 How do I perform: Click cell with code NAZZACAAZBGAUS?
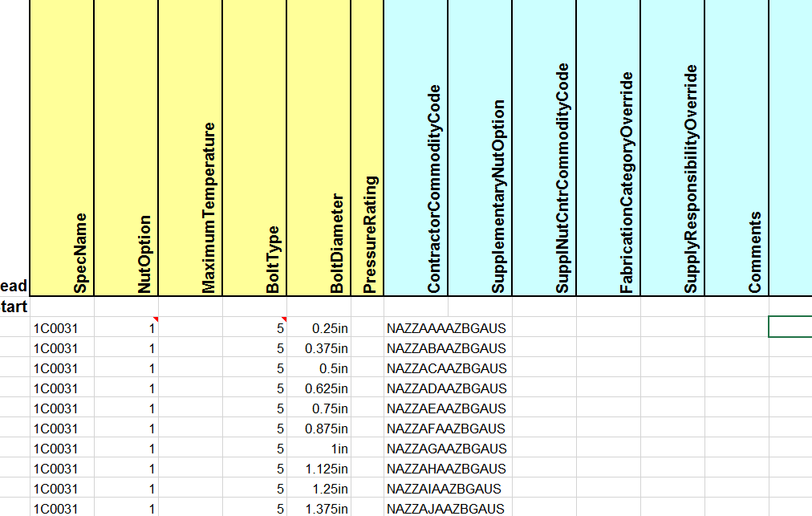coord(448,368)
